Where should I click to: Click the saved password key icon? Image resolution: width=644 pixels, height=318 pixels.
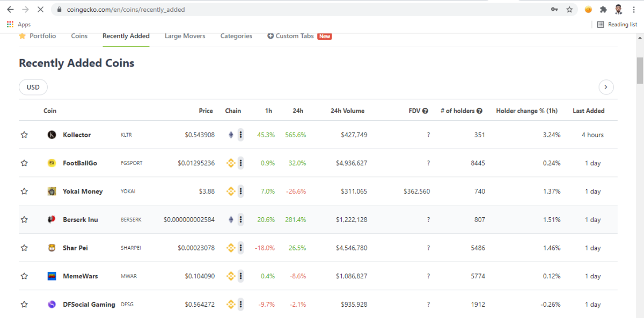(554, 10)
